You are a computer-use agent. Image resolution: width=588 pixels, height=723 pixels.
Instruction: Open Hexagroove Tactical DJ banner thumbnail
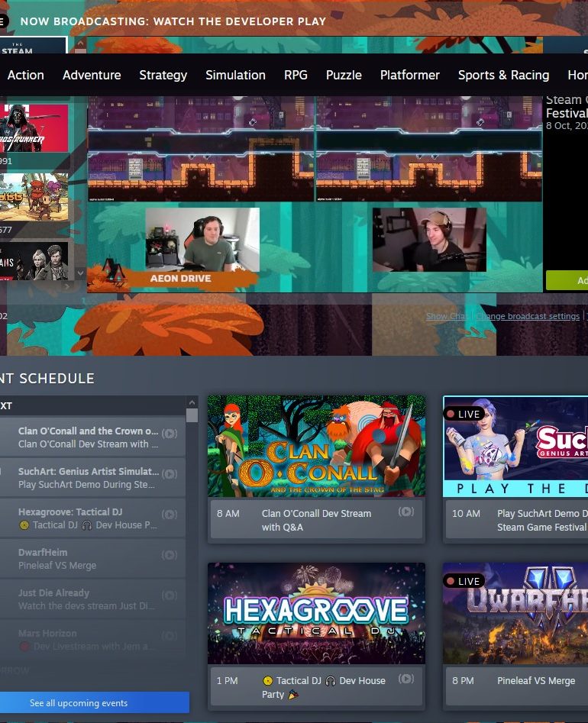[316, 613]
